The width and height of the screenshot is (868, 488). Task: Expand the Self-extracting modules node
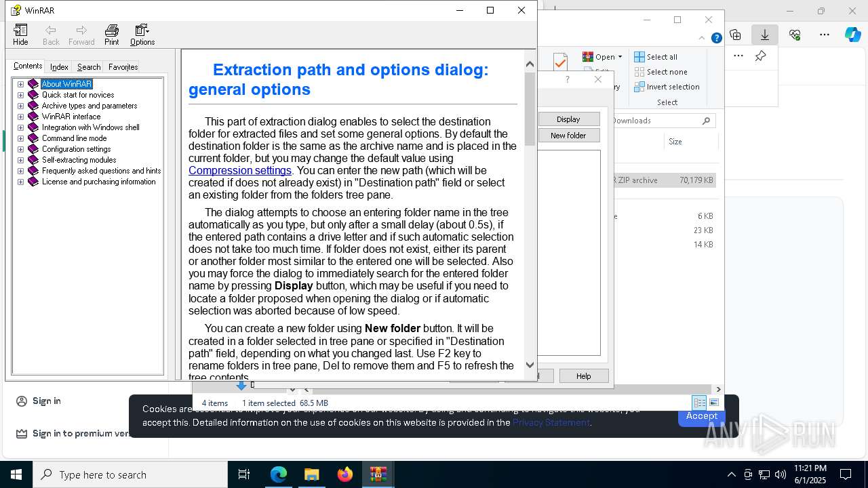click(x=20, y=160)
